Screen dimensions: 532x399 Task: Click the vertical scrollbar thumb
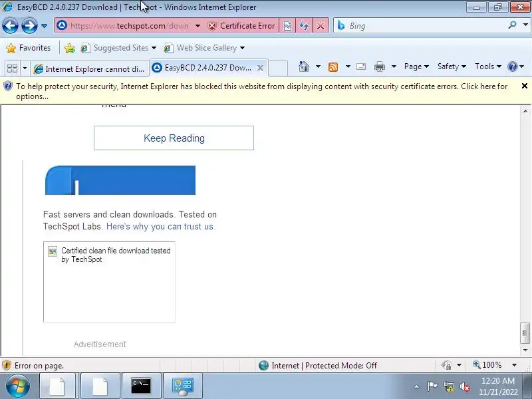click(525, 333)
